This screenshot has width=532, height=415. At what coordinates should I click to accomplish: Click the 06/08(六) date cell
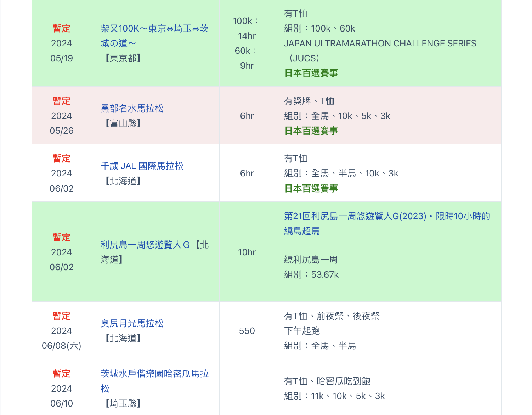[62, 346]
